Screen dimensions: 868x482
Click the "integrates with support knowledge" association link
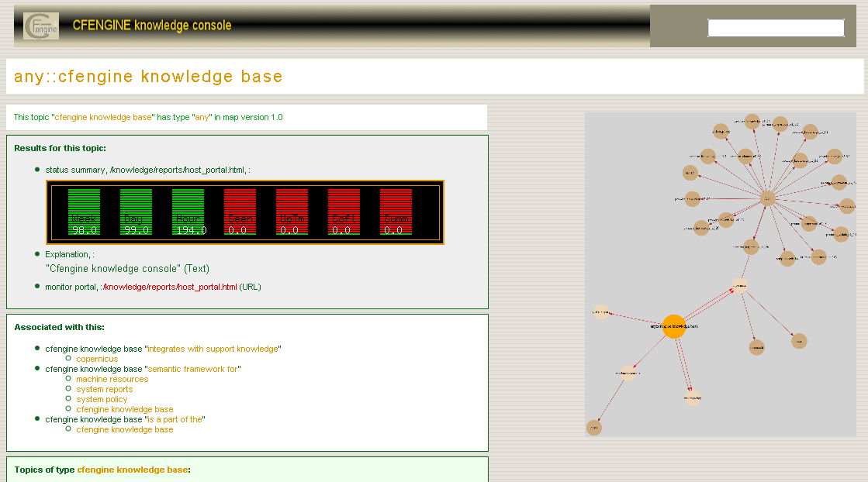coord(214,349)
